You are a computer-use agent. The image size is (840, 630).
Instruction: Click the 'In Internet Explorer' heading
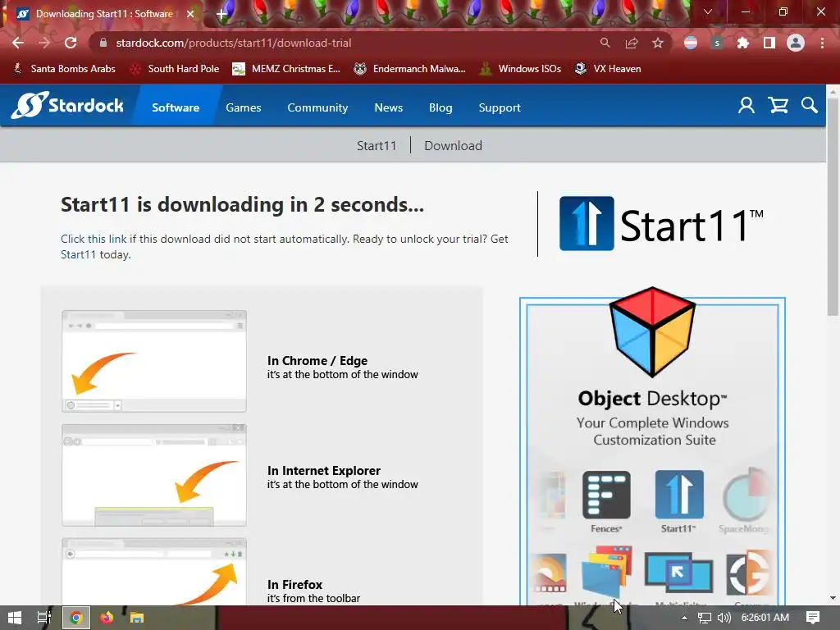pos(323,470)
